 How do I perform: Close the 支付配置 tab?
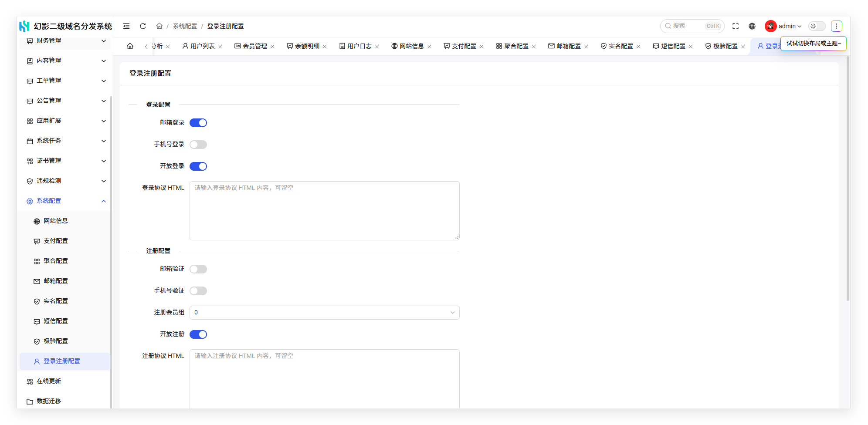click(482, 47)
